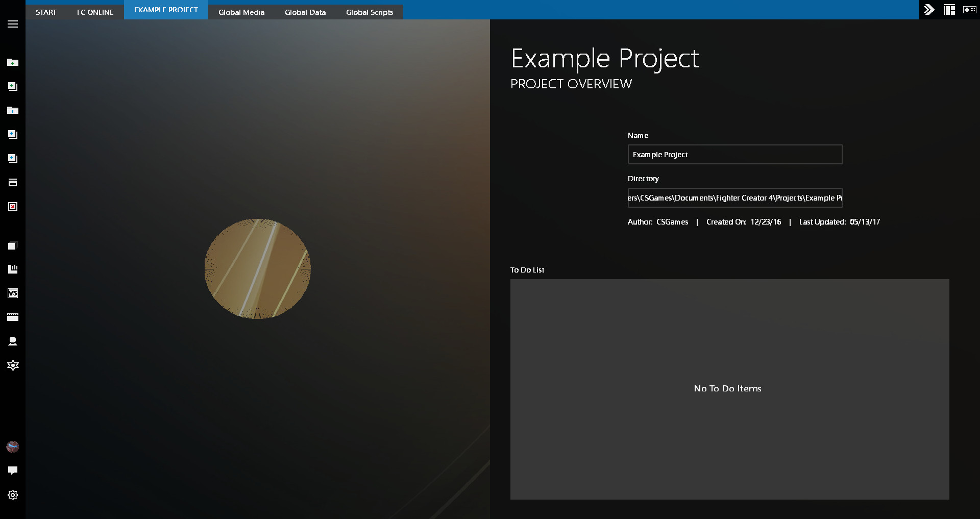The height and width of the screenshot is (519, 980).
Task: Open the Global Scripts tab
Action: pyautogui.click(x=370, y=12)
